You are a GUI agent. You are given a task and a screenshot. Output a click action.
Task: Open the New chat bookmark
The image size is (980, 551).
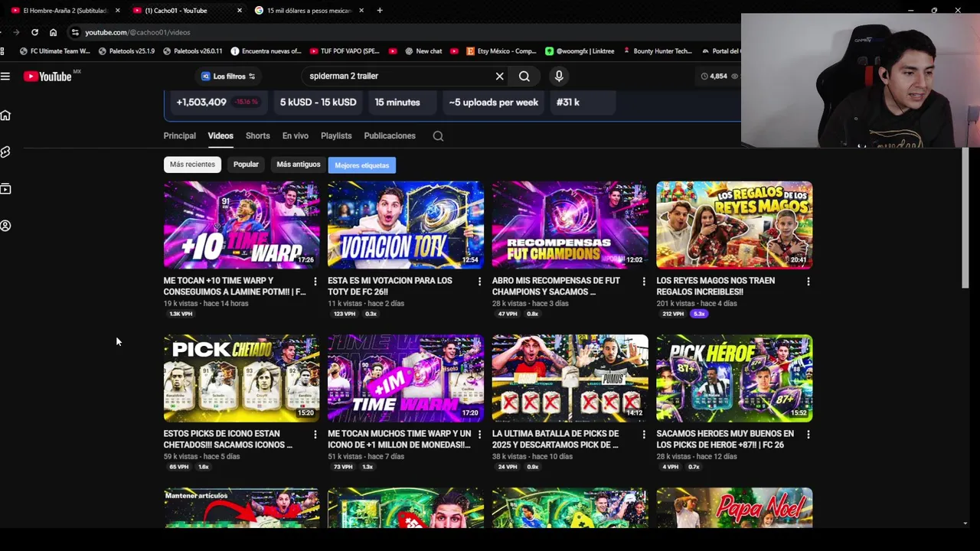[x=423, y=51]
